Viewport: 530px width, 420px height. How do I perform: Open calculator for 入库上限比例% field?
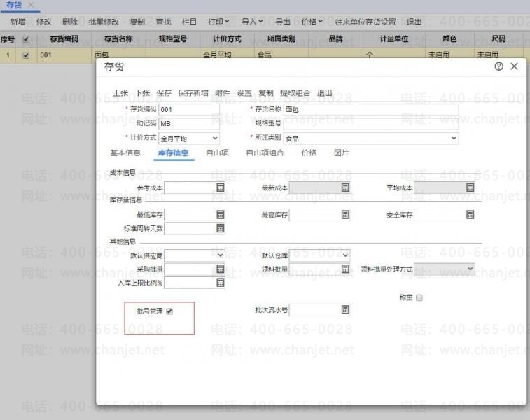click(221, 283)
